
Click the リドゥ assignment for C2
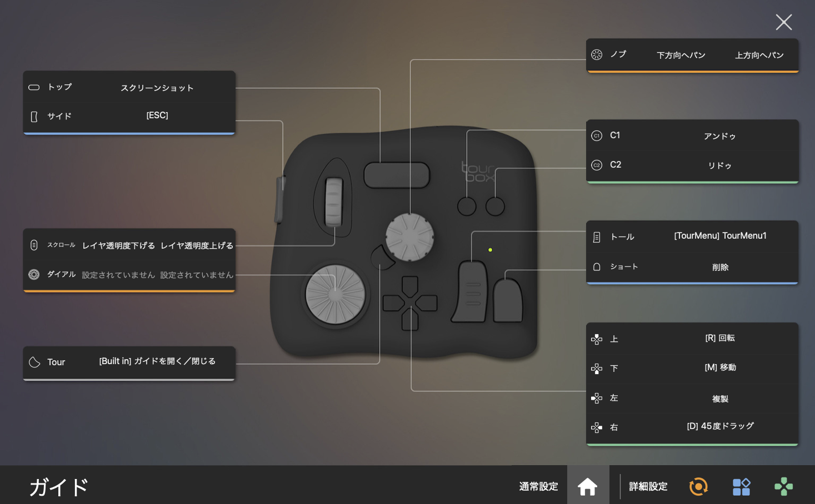pos(719,165)
